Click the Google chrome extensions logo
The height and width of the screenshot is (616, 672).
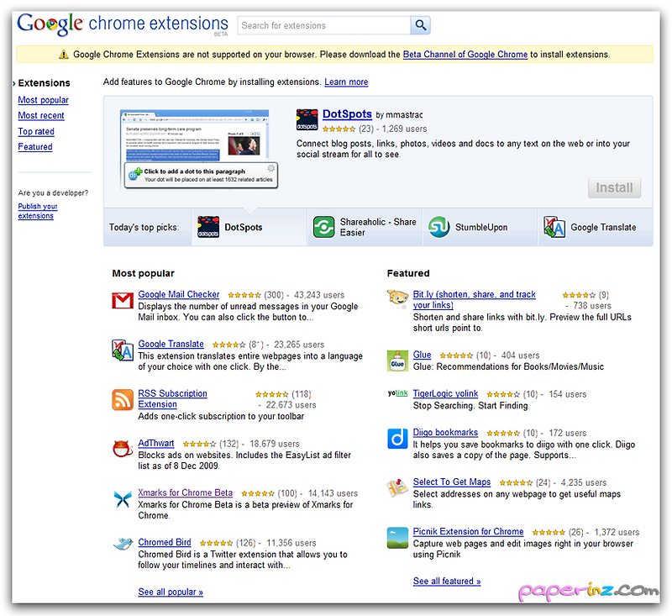[x=123, y=24]
